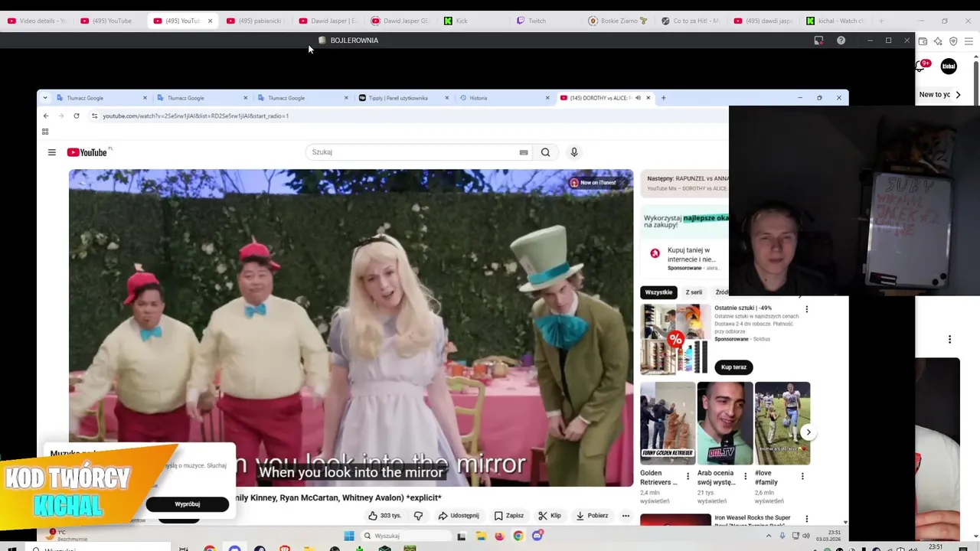The height and width of the screenshot is (551, 980).
Task: Expand the New to you chevron
Action: click(958, 95)
